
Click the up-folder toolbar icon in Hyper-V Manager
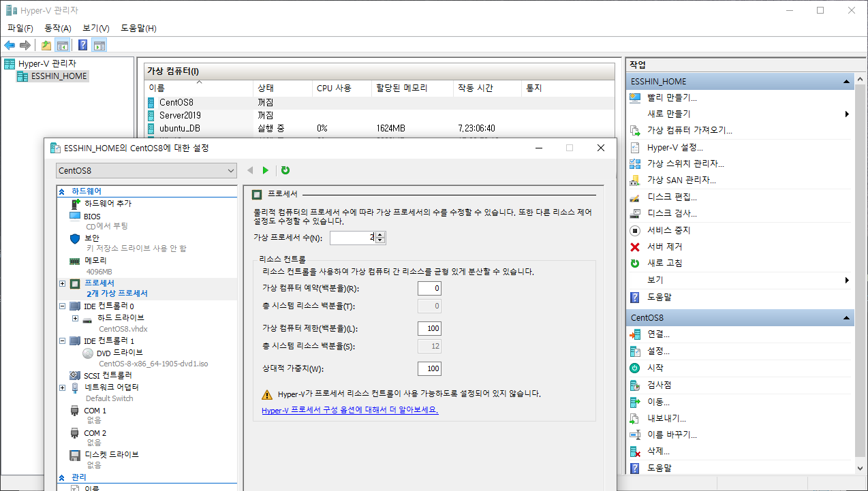coord(46,46)
